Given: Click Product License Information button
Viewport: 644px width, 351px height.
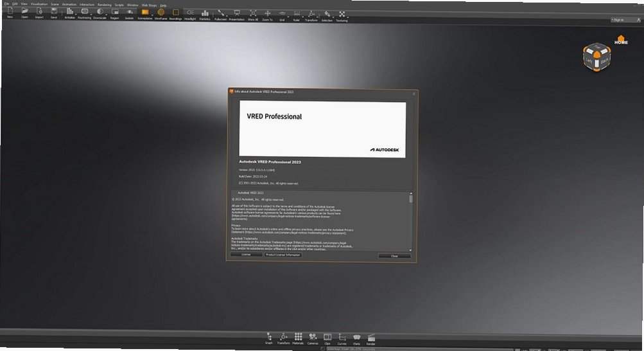Looking at the screenshot, I should (x=283, y=255).
